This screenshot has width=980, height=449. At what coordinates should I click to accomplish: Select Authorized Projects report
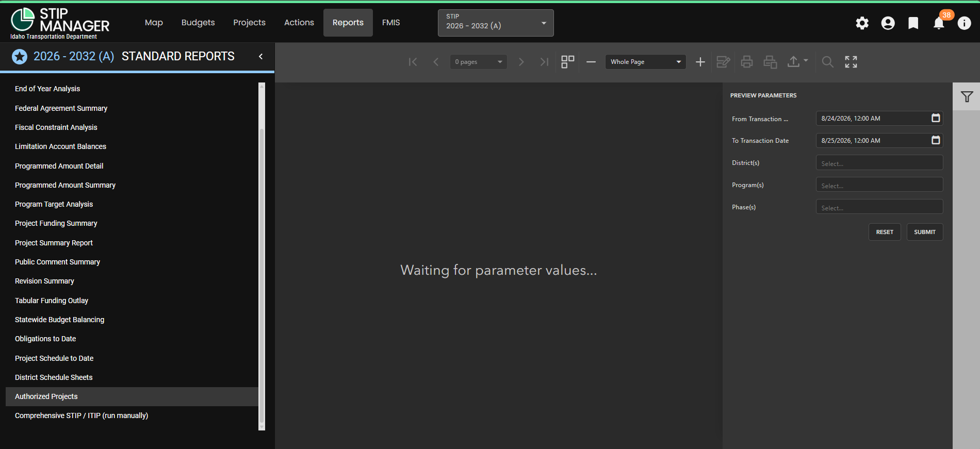tap(132, 396)
